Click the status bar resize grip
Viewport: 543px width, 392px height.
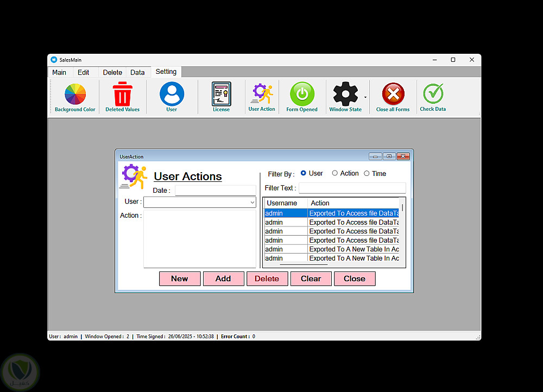click(x=478, y=337)
